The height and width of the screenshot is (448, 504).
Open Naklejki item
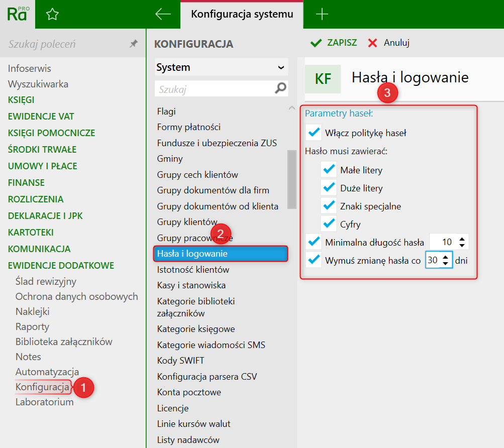[33, 311]
